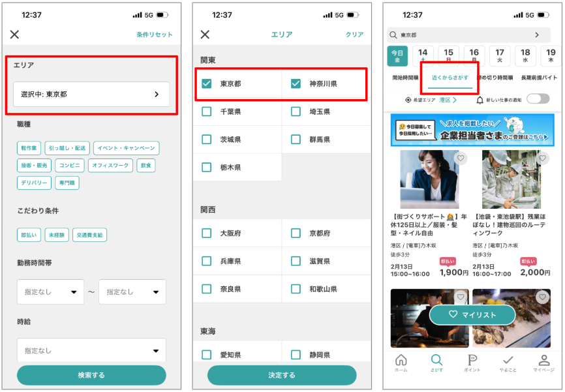
Task: Tap クリア on the area screen
Action: pos(354,35)
